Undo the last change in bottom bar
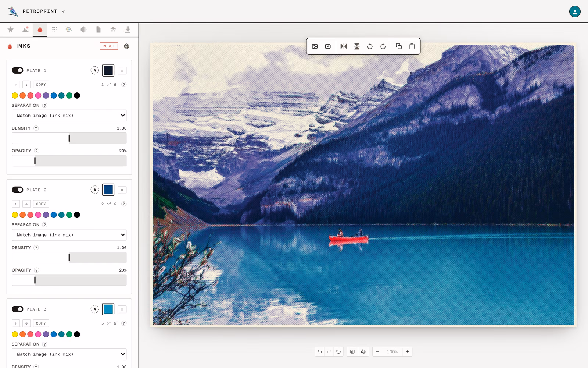Screen dimensions: 588x368 tap(320, 352)
